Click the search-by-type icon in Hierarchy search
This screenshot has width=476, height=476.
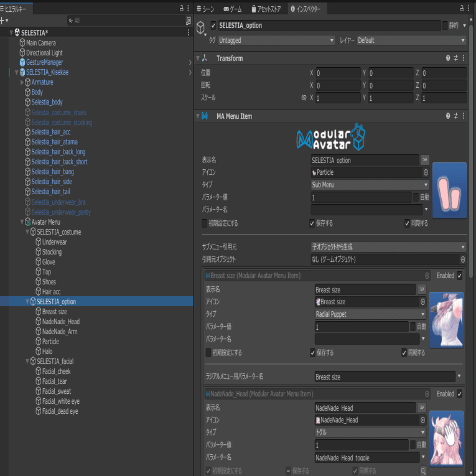[x=188, y=21]
